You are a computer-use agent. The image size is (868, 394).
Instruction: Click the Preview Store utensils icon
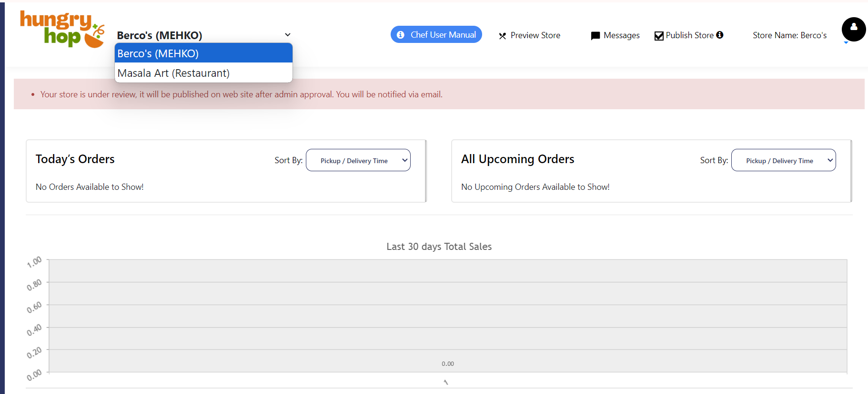(x=502, y=36)
